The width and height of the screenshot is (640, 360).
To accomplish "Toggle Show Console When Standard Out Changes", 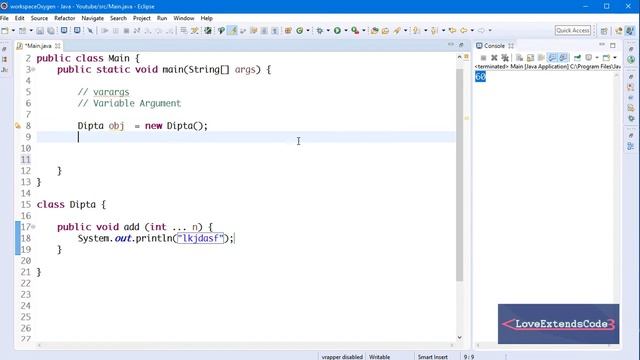I will point(552,58).
